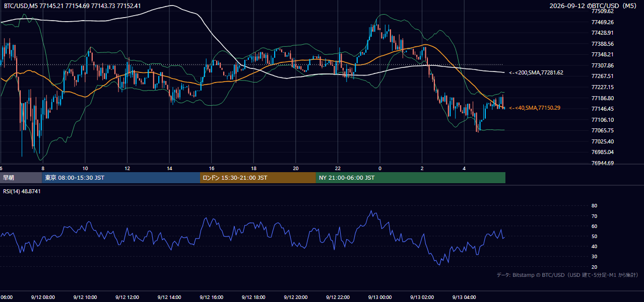Click the 200,SMA,77281.62 indicator label
The width and height of the screenshot is (644, 302).
click(x=536, y=73)
